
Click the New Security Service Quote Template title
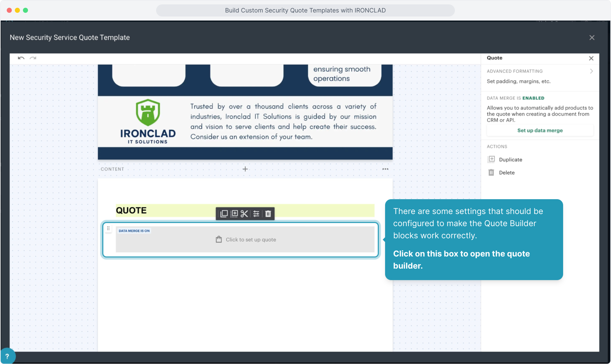coord(70,37)
